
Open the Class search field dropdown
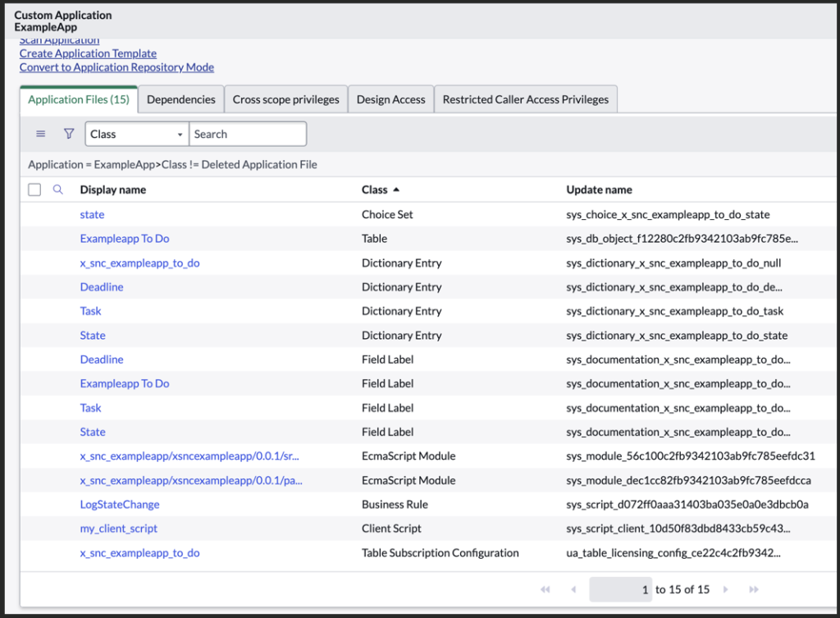click(137, 134)
